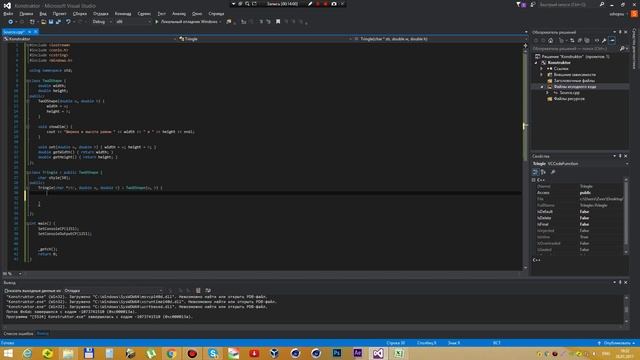This screenshot has height=360, width=640.
Task: Click the Clear All icon in Output panel
Action: pyautogui.click(x=198, y=291)
